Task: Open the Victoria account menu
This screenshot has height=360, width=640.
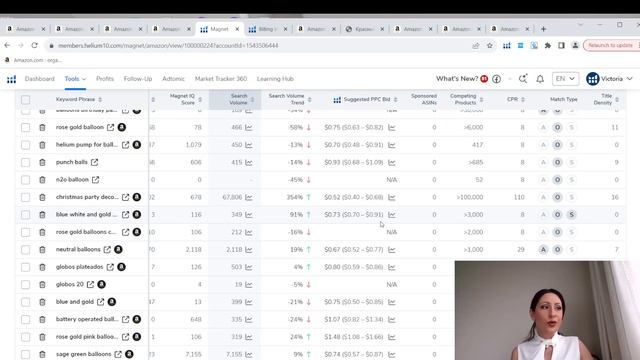Action: point(609,79)
